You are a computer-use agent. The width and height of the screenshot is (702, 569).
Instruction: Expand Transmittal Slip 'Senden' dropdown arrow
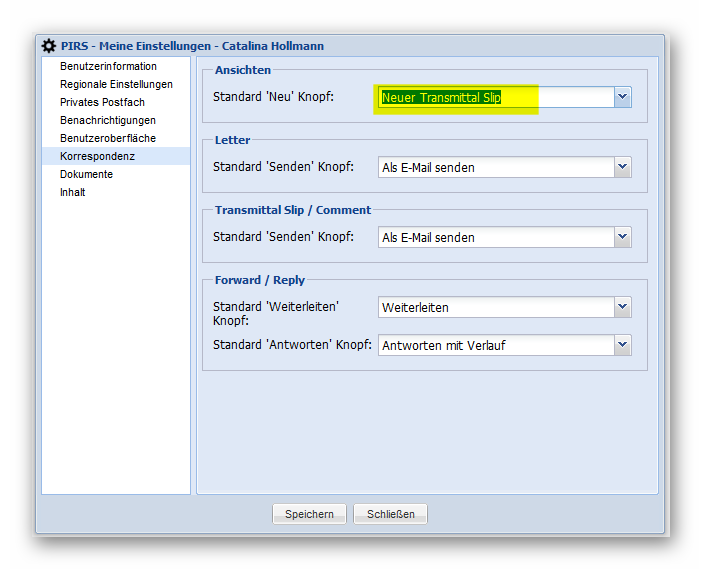coord(622,237)
